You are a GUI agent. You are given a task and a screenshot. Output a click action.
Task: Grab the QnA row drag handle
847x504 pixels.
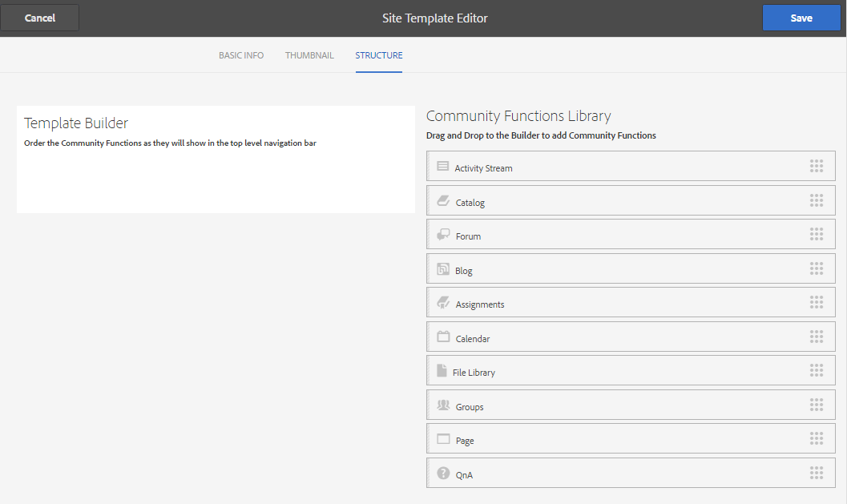tap(817, 473)
